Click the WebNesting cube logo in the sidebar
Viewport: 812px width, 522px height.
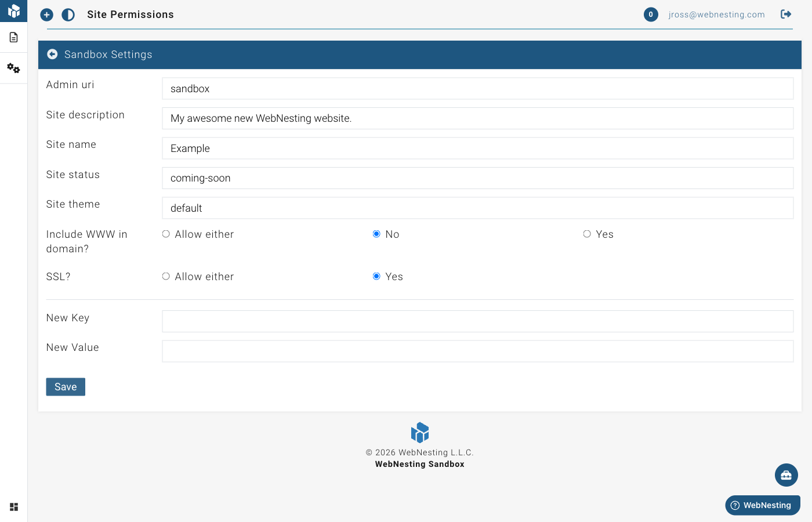[x=13, y=10]
